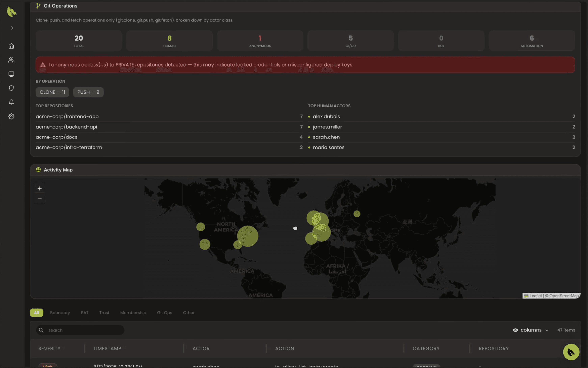Select the PAT filter tab
The width and height of the screenshot is (588, 368).
[84, 313]
